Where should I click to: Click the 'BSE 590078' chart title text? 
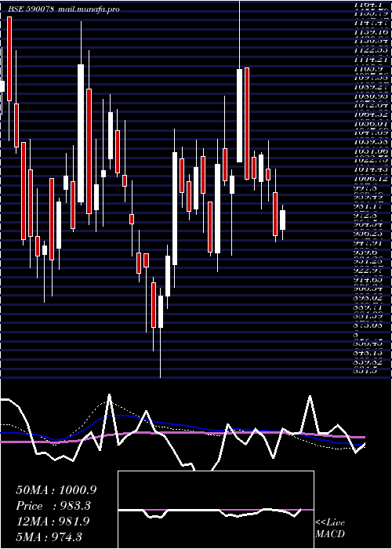pos(30,9)
